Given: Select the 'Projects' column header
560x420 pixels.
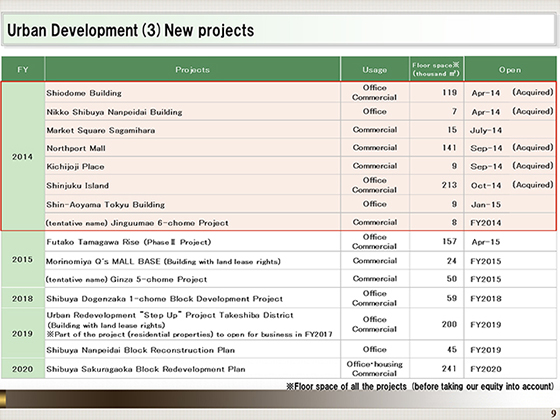Looking at the screenshot, I should tap(192, 69).
